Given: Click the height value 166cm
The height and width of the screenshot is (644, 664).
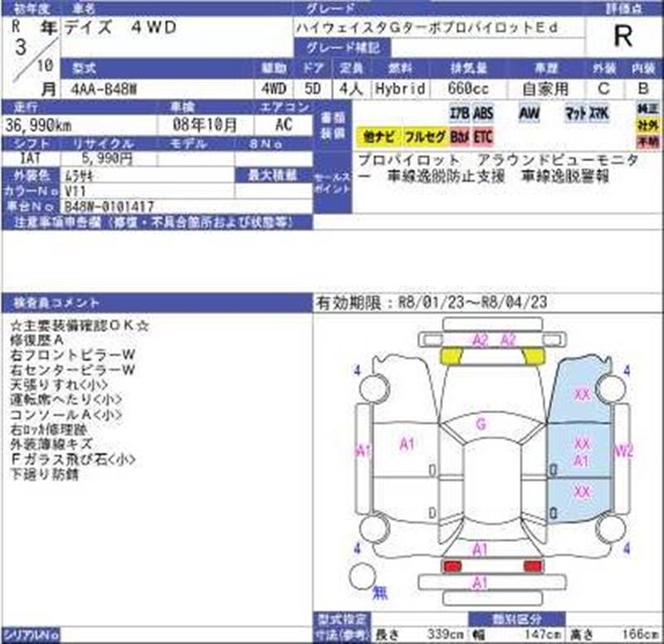Looking at the screenshot, I should pyautogui.click(x=640, y=634).
